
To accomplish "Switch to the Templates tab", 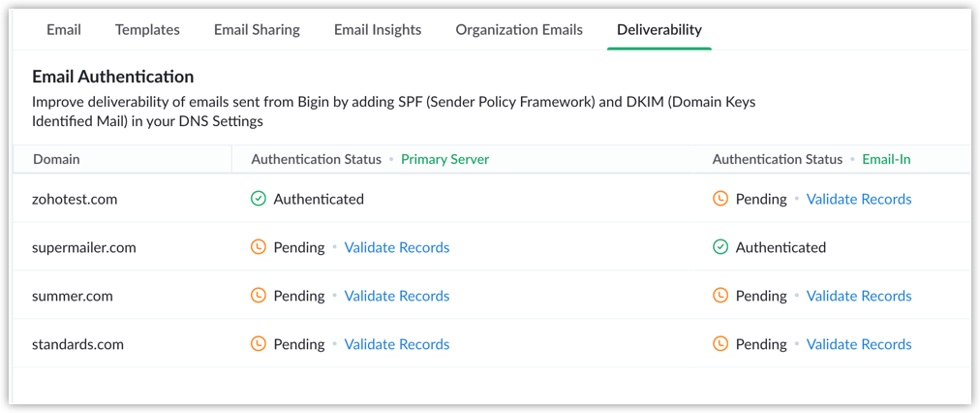I will [147, 29].
